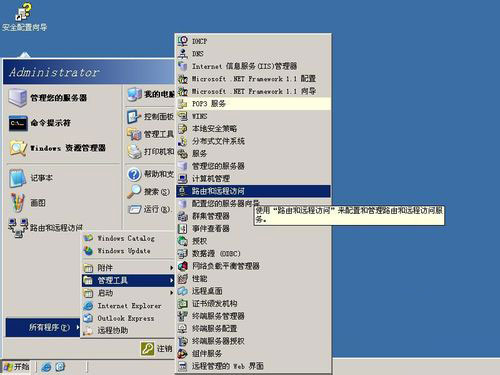This screenshot has height=375, width=500.
Task: Select Microsoft .NET Framework 1.1 向导
Action: [253, 91]
